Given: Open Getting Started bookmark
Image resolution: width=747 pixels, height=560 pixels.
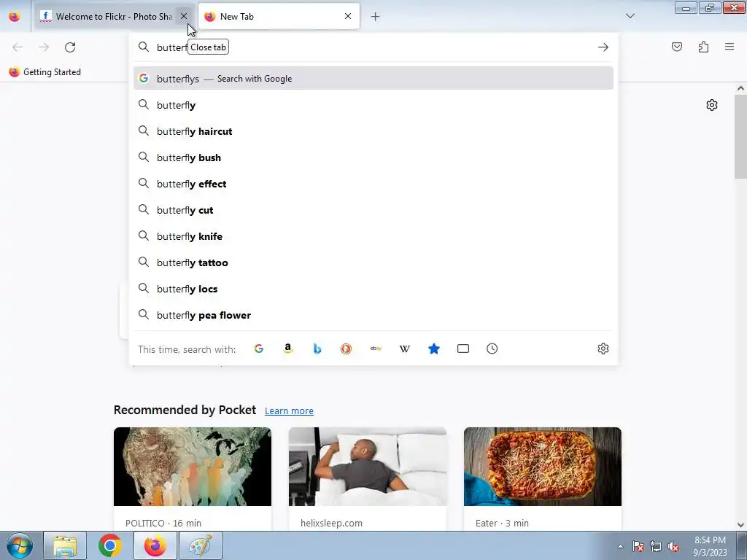Looking at the screenshot, I should (x=45, y=72).
